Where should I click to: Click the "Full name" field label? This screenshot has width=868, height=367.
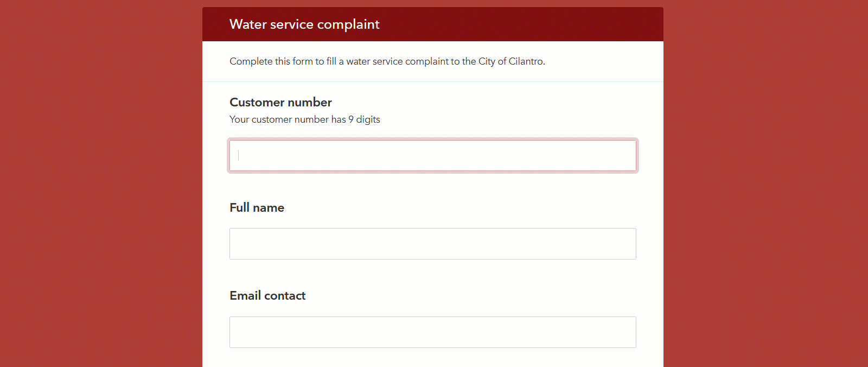[x=257, y=208]
